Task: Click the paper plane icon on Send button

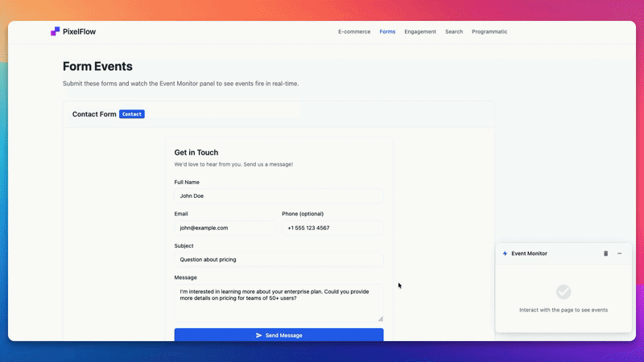Action: (258, 335)
